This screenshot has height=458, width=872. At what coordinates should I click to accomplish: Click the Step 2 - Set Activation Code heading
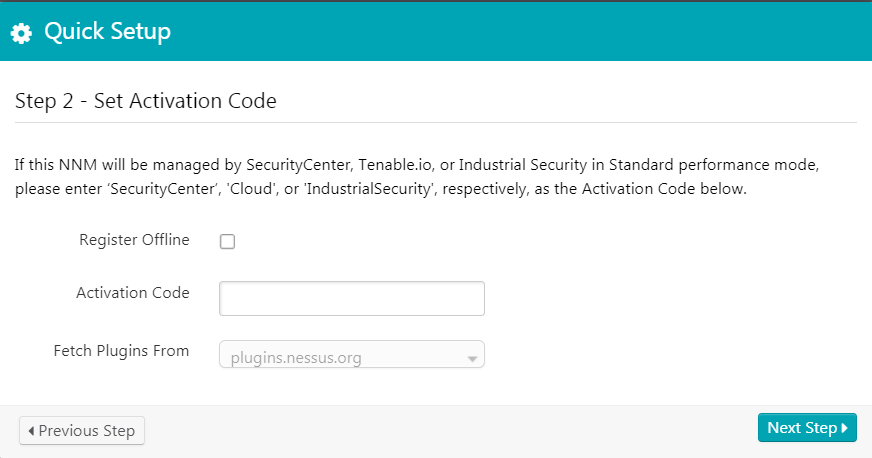pos(146,101)
